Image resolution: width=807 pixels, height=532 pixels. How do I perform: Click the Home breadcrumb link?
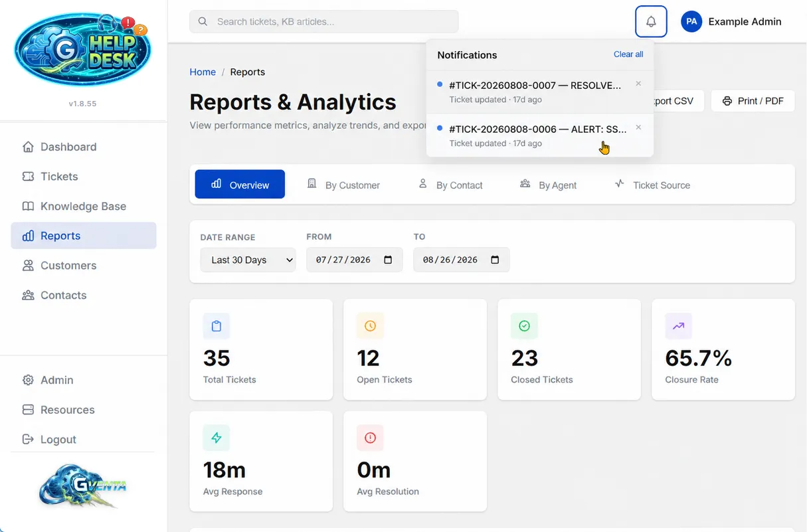(x=203, y=72)
